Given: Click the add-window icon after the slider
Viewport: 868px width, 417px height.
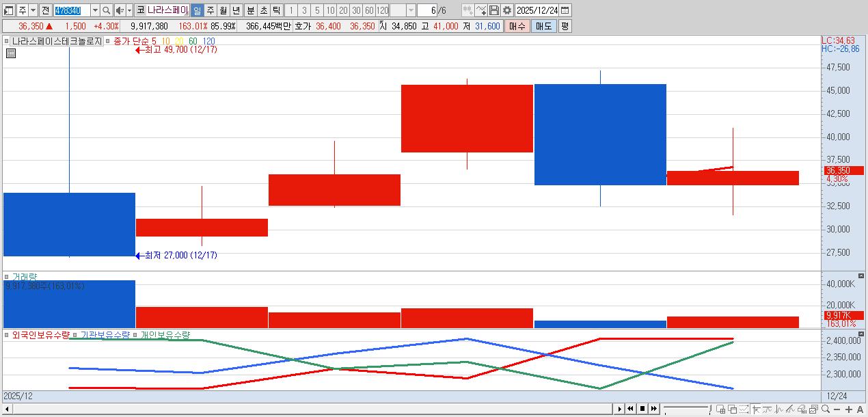Looking at the screenshot, I should click(x=720, y=409).
